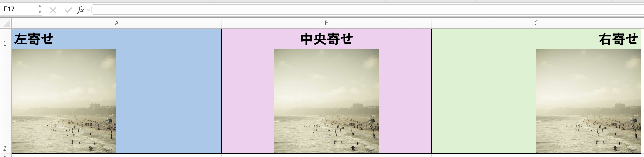The height and width of the screenshot is (157, 644).
Task: Click the Enter checkmark icon in formula bar
Action: pos(68,10)
